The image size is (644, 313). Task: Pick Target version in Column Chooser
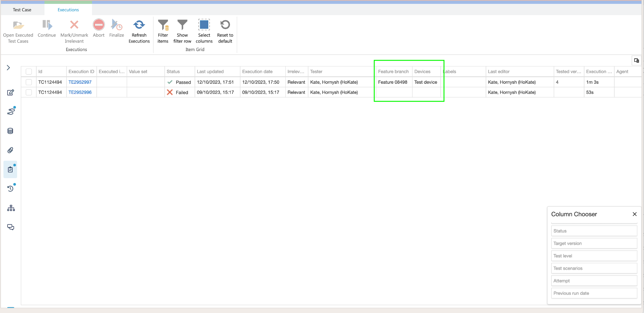594,243
